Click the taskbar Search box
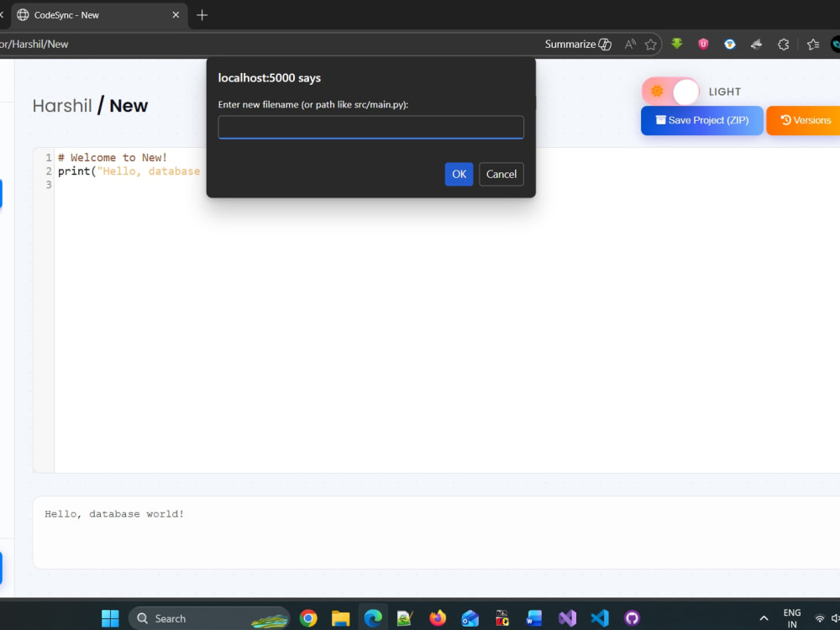 209,618
